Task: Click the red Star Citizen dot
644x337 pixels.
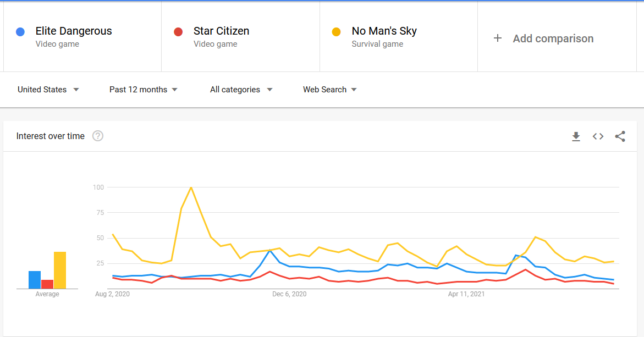Action: tap(178, 32)
